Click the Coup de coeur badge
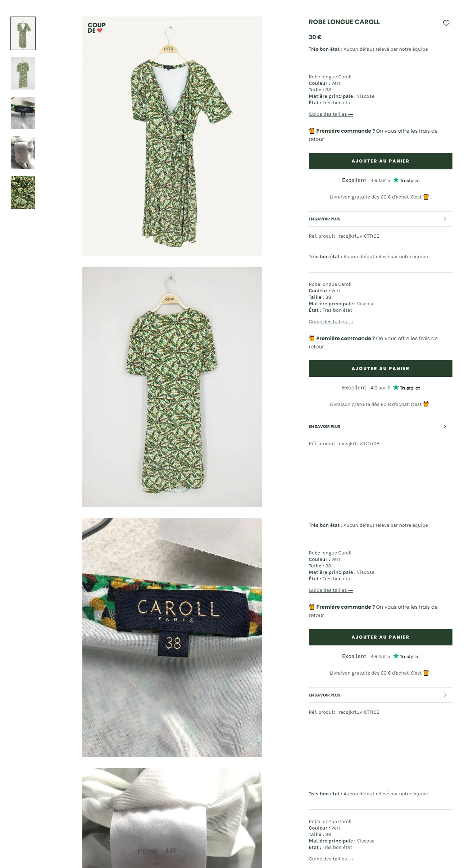This screenshot has width=469, height=868. click(x=97, y=28)
